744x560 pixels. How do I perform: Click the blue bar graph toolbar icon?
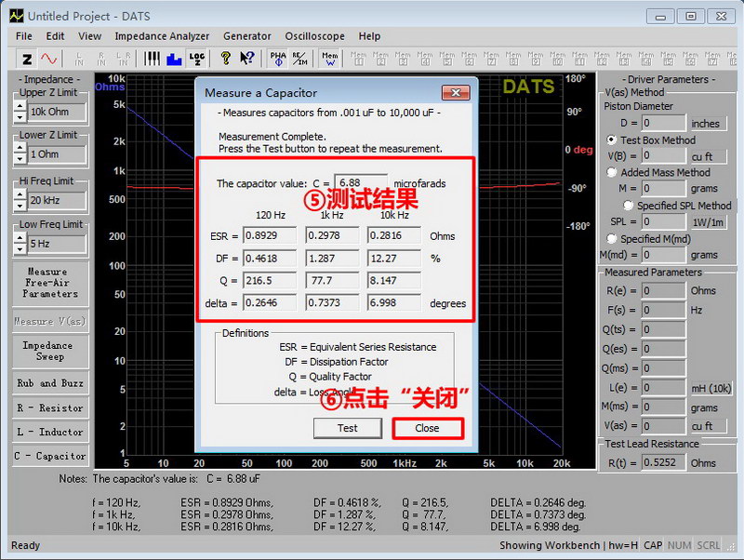click(x=174, y=59)
